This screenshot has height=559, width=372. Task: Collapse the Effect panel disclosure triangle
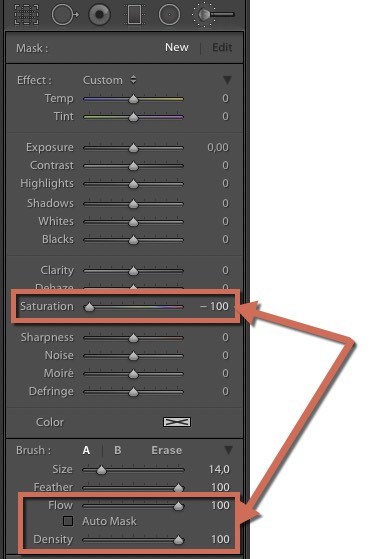227,80
